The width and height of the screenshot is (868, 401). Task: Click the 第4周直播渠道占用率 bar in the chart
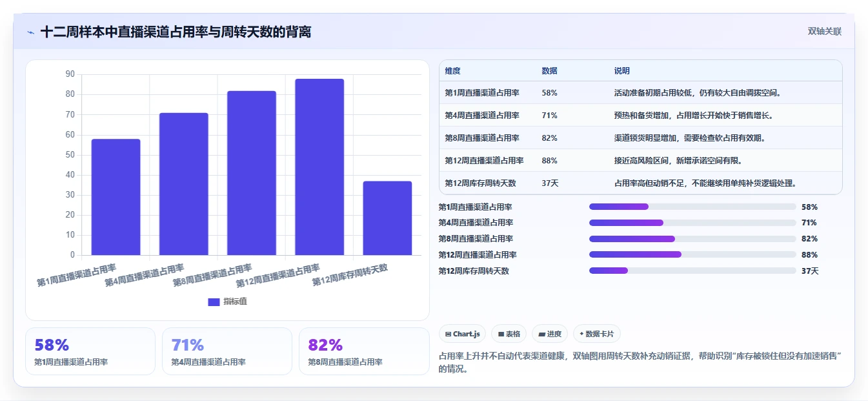(184, 184)
